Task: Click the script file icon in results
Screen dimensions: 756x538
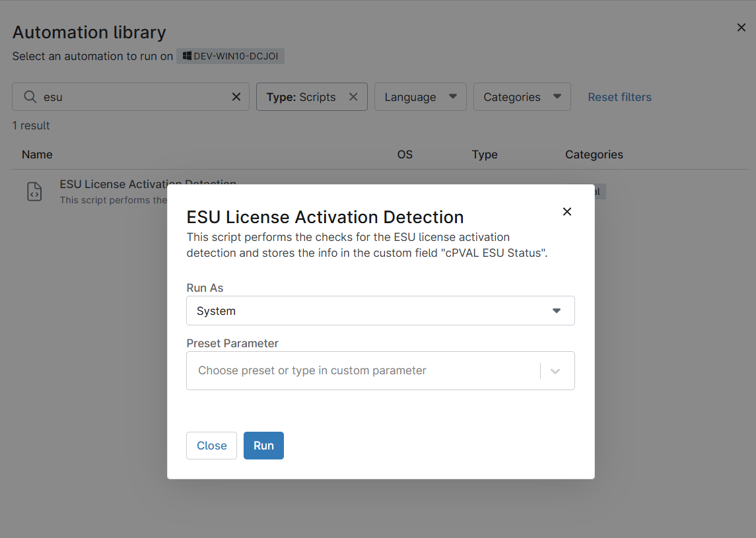Action: pos(34,191)
